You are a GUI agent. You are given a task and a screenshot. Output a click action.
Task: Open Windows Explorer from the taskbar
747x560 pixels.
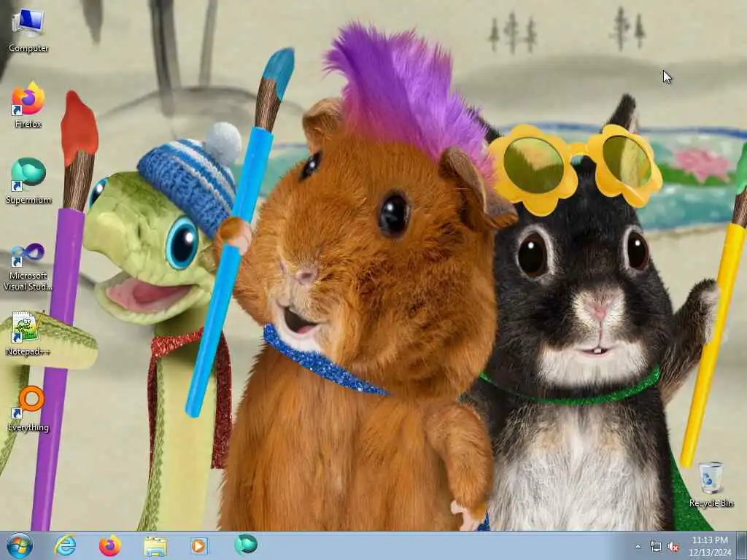[x=155, y=546]
